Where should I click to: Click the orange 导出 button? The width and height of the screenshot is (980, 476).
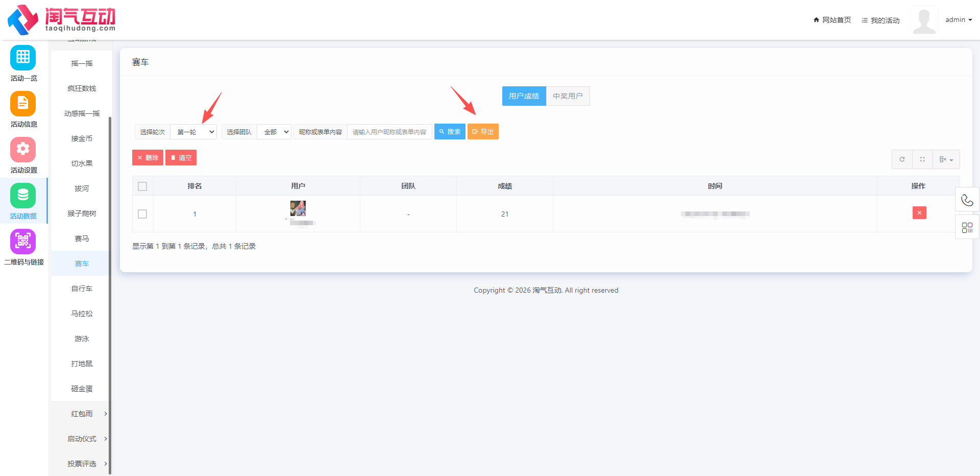[483, 132]
